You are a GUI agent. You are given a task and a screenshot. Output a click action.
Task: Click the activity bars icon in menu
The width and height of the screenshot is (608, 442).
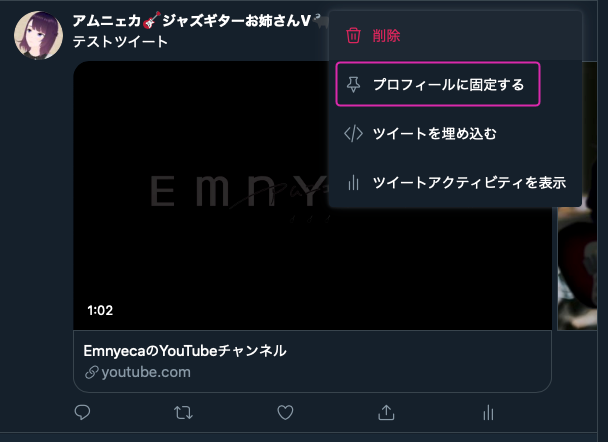353,182
